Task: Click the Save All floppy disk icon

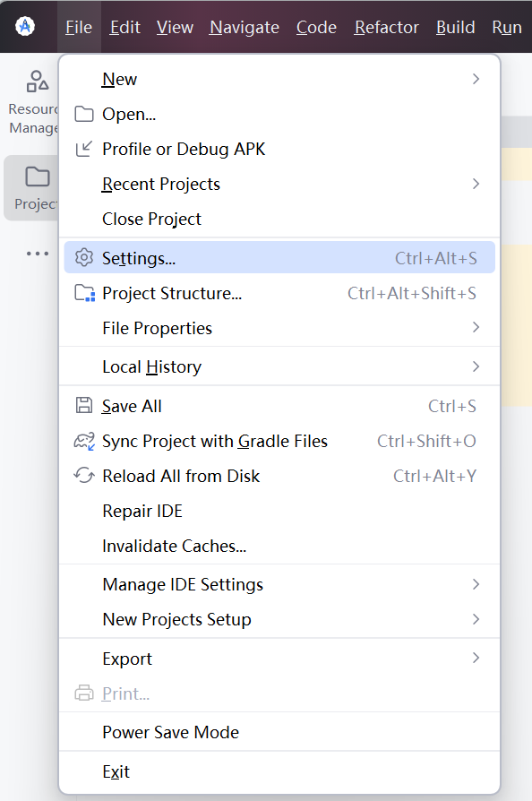Action: click(x=83, y=406)
